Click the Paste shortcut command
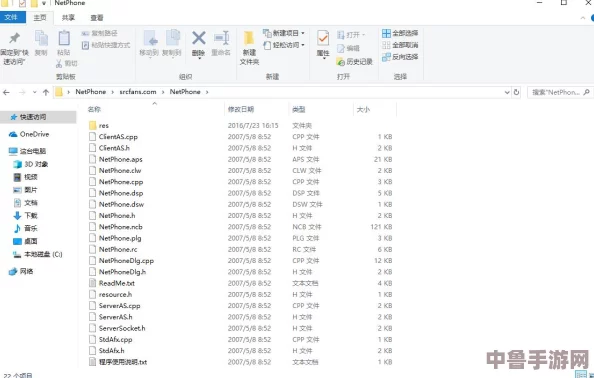Screen dimensions: 594x378 106,45
